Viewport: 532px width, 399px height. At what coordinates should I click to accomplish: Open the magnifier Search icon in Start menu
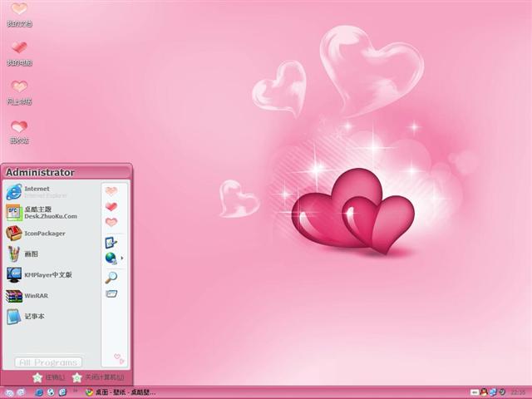tap(111, 278)
